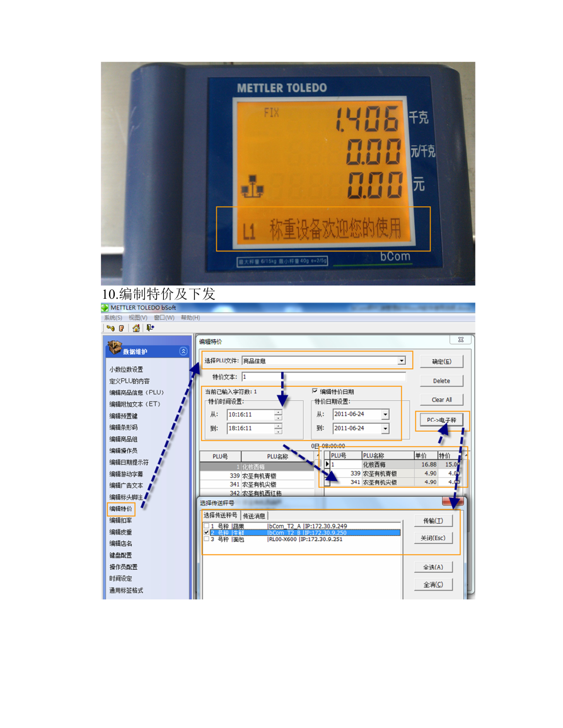Select 键盘配置 in sidebar
The image size is (563, 728).
point(120,555)
